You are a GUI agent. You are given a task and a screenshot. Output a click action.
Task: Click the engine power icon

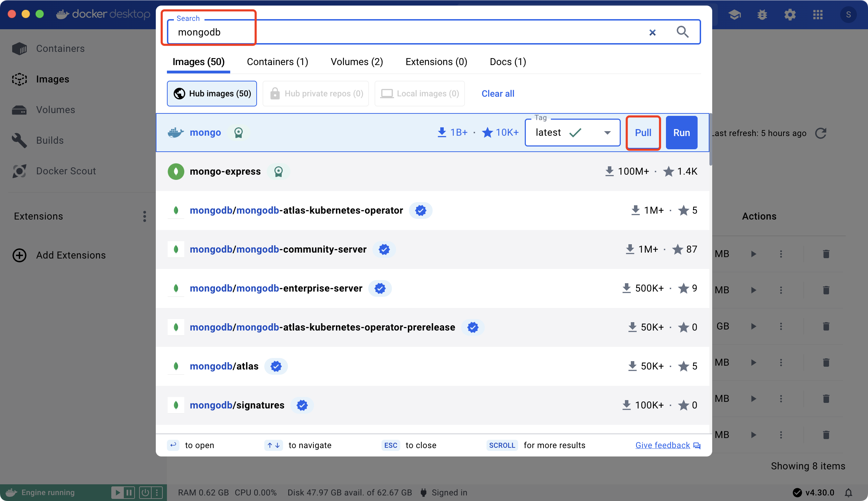pyautogui.click(x=145, y=493)
